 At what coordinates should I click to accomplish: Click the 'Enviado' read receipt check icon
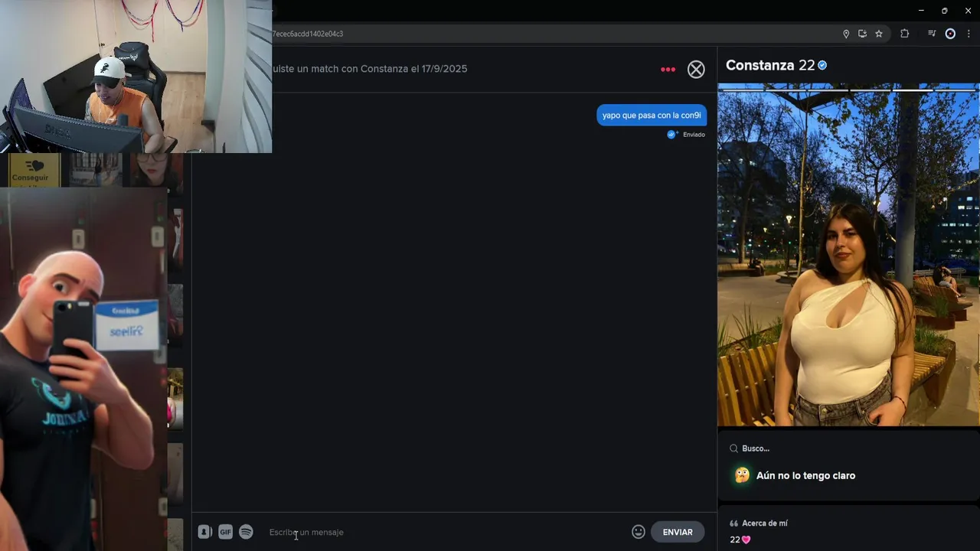pyautogui.click(x=671, y=135)
